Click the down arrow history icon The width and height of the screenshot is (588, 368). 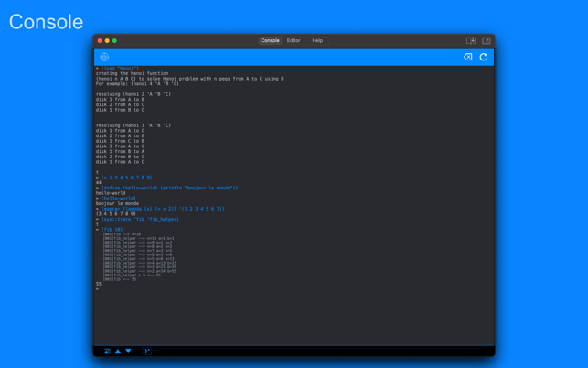point(129,351)
